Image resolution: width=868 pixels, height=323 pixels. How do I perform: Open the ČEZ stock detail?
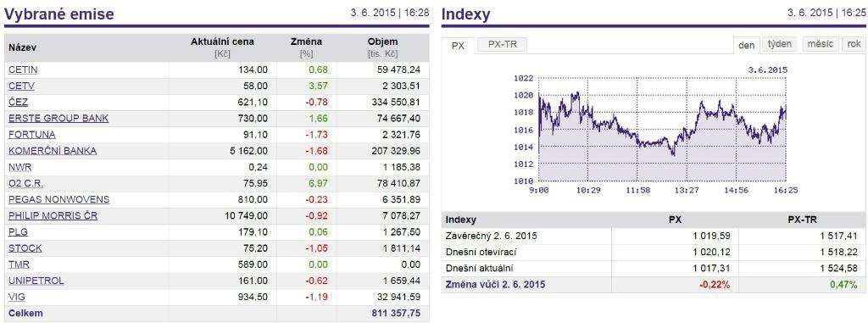[19, 102]
